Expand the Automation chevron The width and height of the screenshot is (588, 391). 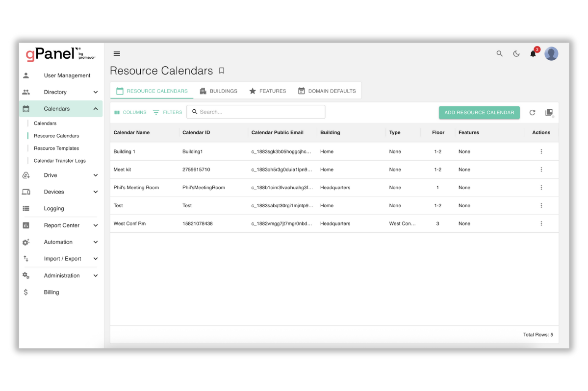coord(96,242)
